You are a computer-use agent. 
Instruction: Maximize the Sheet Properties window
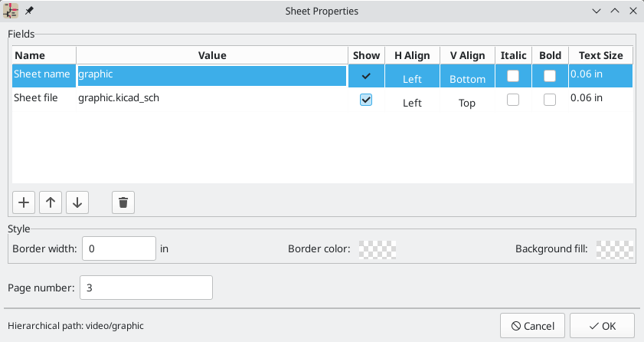[x=615, y=11]
